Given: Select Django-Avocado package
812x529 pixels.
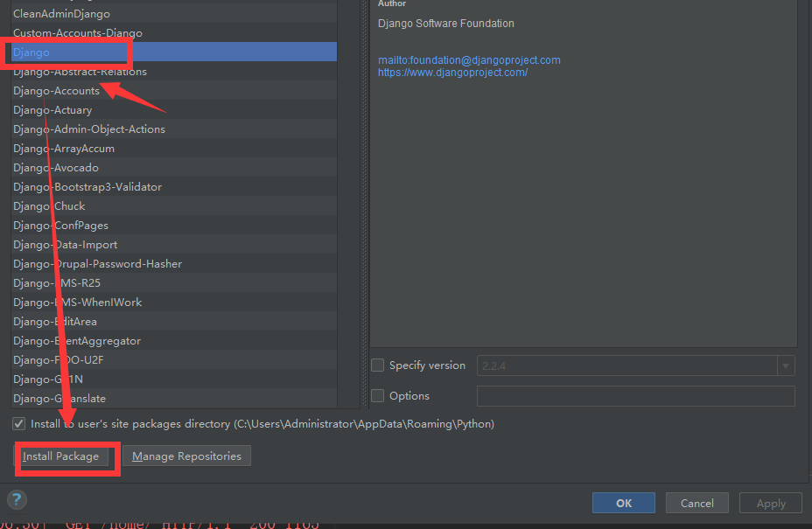Looking at the screenshot, I should [174, 167].
